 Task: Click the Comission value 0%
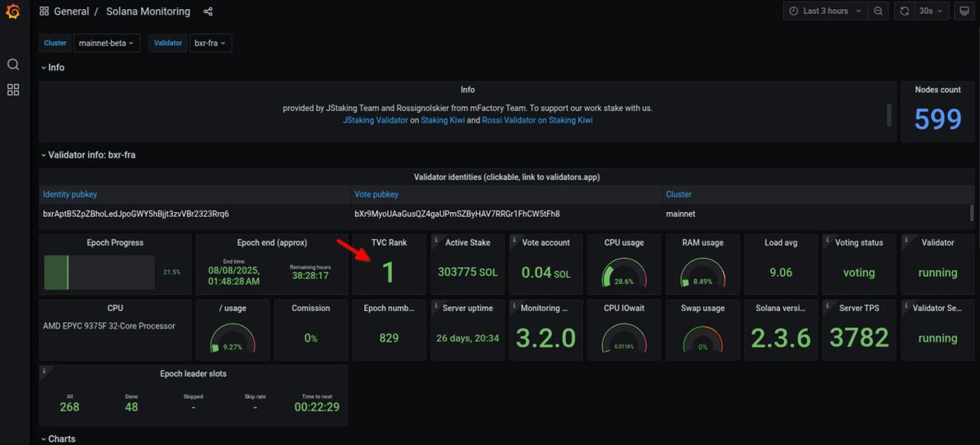310,337
